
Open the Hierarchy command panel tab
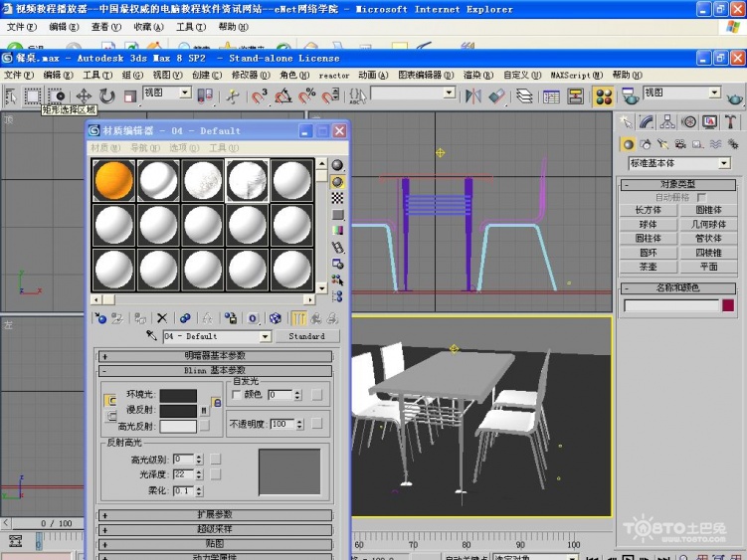[x=666, y=121]
